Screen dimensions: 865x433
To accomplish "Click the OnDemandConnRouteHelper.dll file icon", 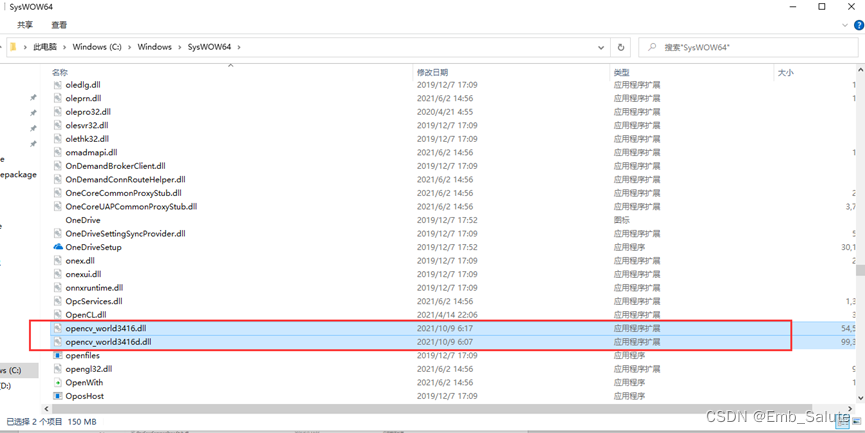I will [58, 179].
